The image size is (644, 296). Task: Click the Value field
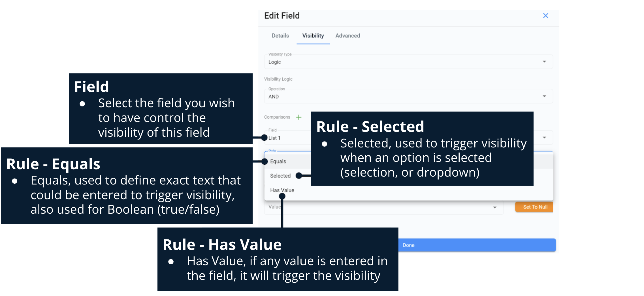(382, 207)
